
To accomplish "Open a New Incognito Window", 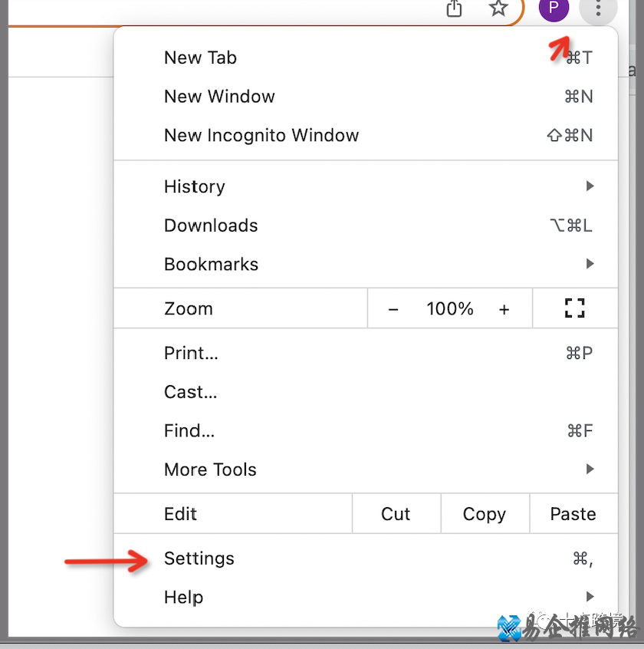I will point(261,136).
